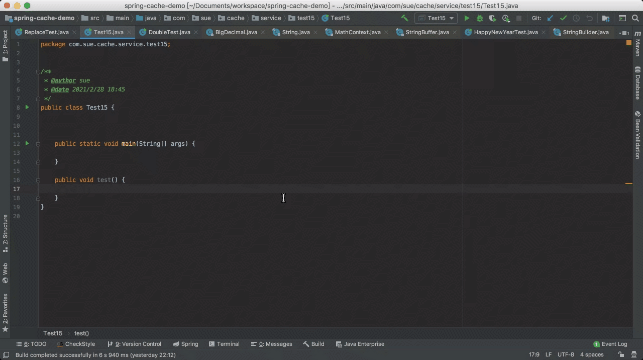Image resolution: width=643 pixels, height=360 pixels.
Task: Toggle the Structure side panel
Action: tap(5, 234)
